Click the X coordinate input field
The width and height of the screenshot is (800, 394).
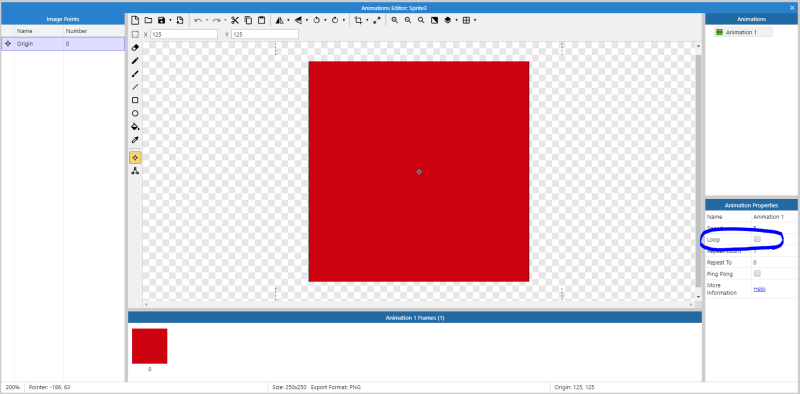tap(184, 34)
